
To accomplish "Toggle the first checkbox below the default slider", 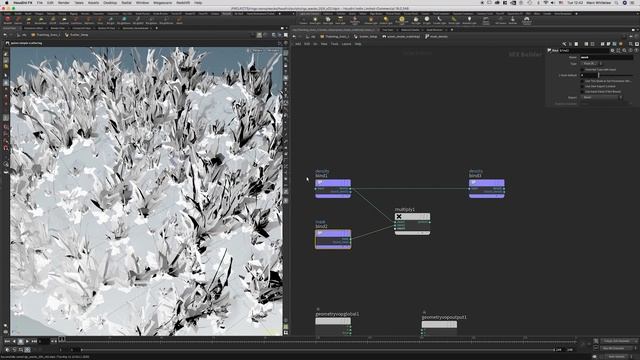I will pyautogui.click(x=582, y=81).
